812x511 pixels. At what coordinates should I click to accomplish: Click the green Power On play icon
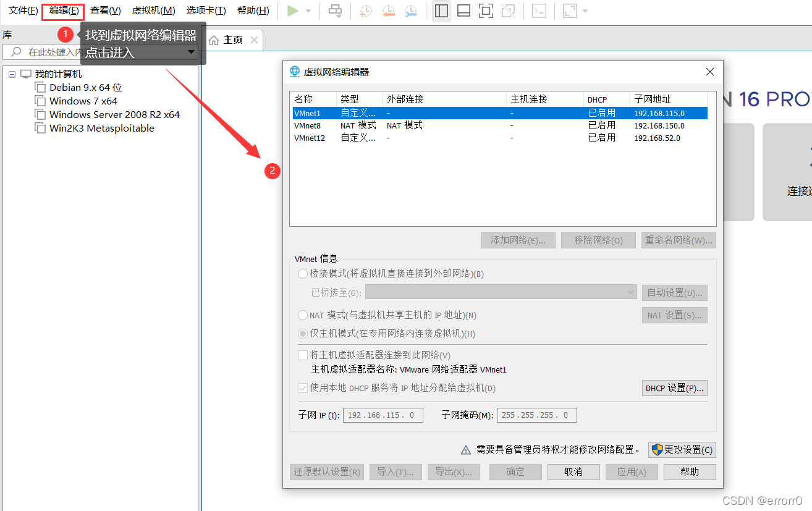293,11
